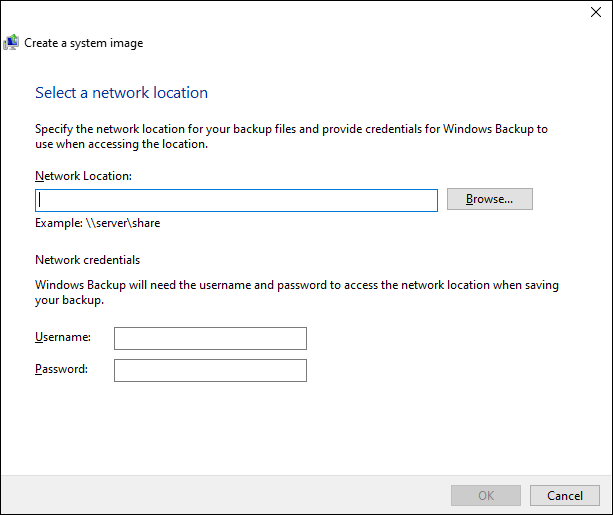Click the 'Windows Backup will need' description text
Image resolution: width=613 pixels, height=515 pixels.
tap(296, 285)
